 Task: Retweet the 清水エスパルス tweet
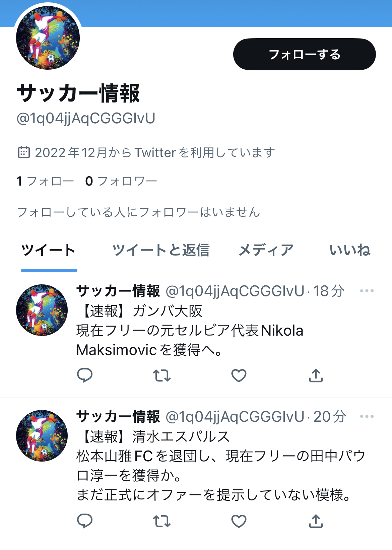[x=162, y=521]
